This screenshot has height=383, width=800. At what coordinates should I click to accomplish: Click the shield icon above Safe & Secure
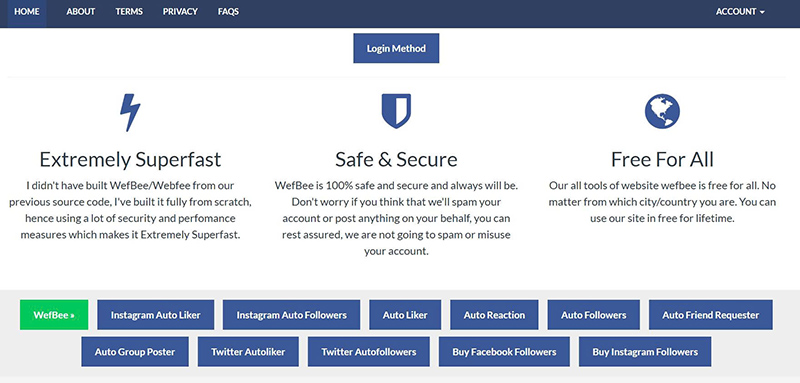396,111
